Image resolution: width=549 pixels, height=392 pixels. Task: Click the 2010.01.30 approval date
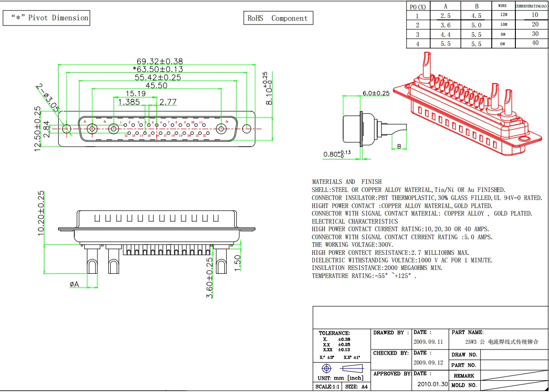(433, 384)
